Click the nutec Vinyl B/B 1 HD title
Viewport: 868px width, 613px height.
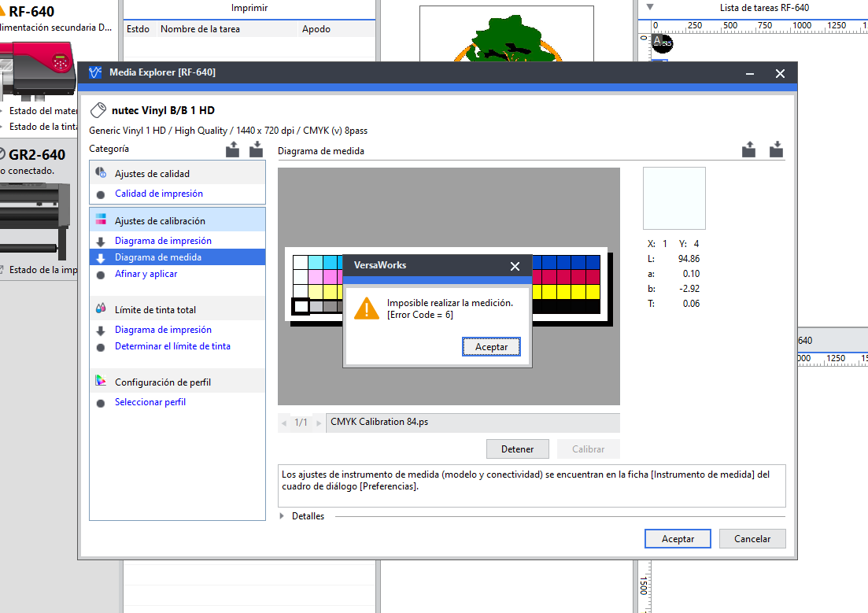click(x=163, y=110)
